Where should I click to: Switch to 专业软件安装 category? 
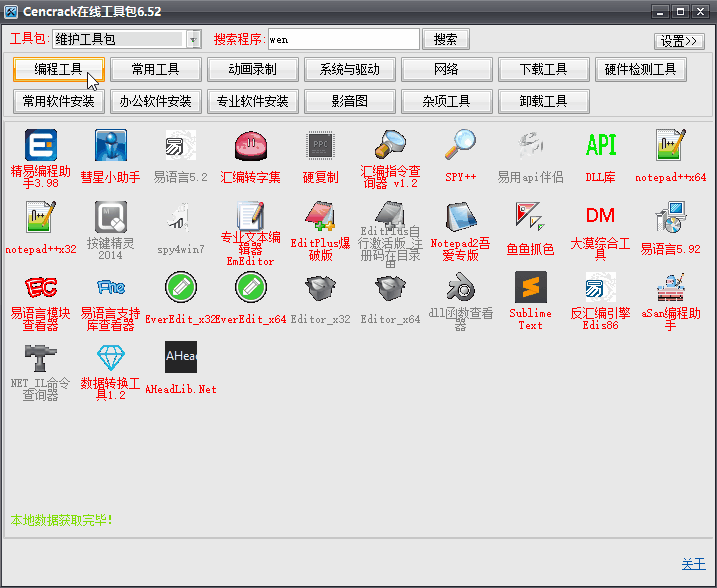(252, 101)
